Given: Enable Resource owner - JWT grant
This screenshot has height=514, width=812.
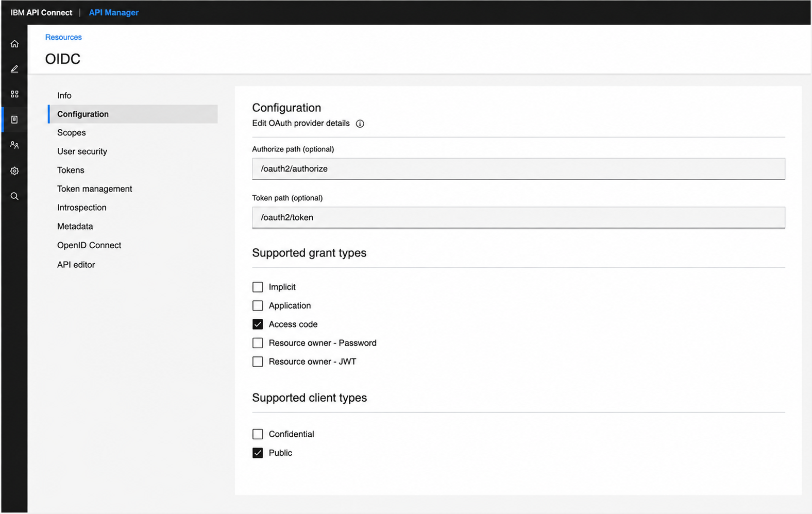Looking at the screenshot, I should tap(258, 362).
